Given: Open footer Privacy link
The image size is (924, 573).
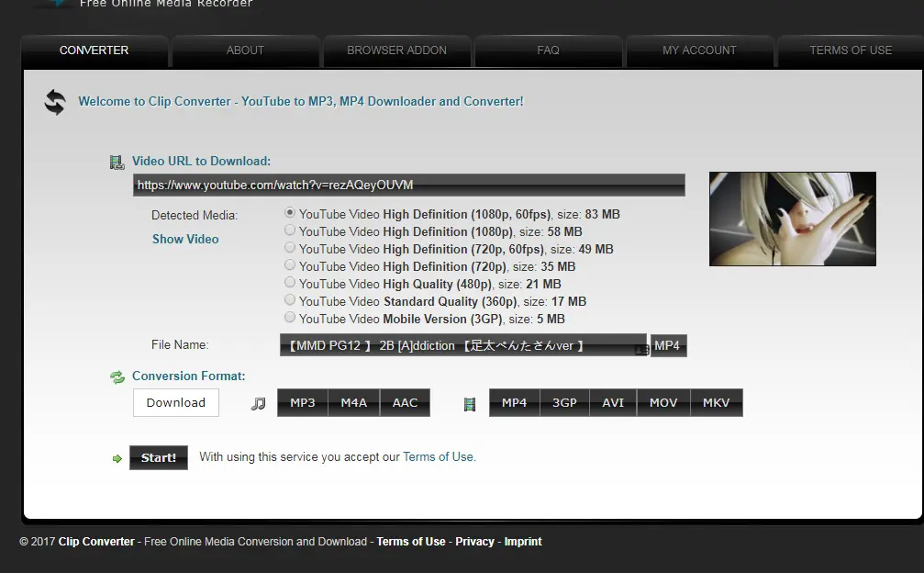Looking at the screenshot, I should click(x=474, y=542).
